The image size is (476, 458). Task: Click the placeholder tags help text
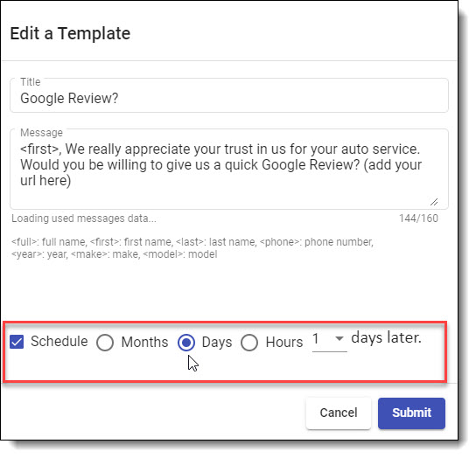point(192,248)
